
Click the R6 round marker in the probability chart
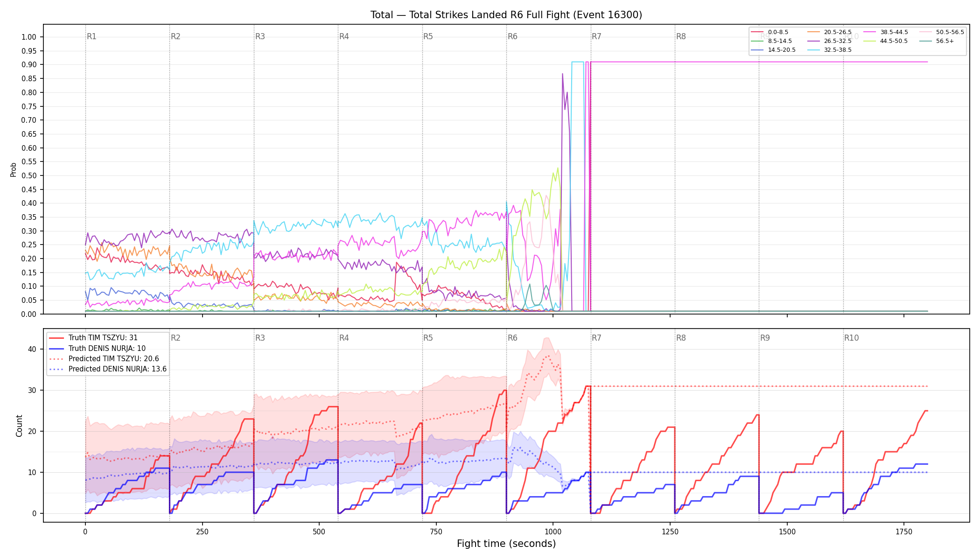click(512, 36)
